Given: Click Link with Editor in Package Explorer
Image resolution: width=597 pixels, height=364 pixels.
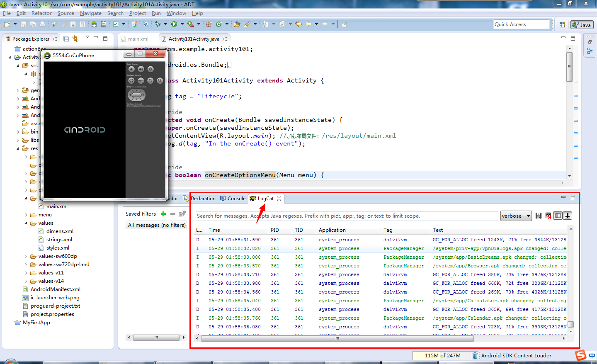Looking at the screenshot, I should [75, 39].
